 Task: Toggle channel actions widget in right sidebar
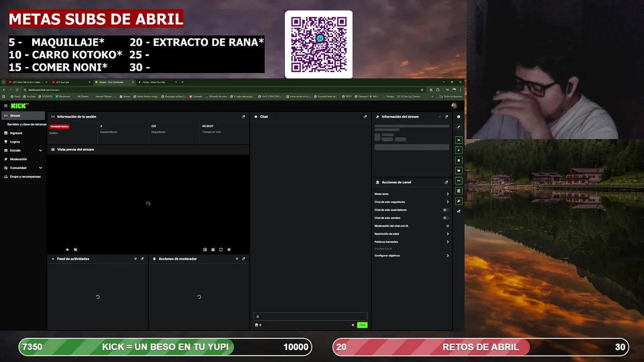pos(458,191)
